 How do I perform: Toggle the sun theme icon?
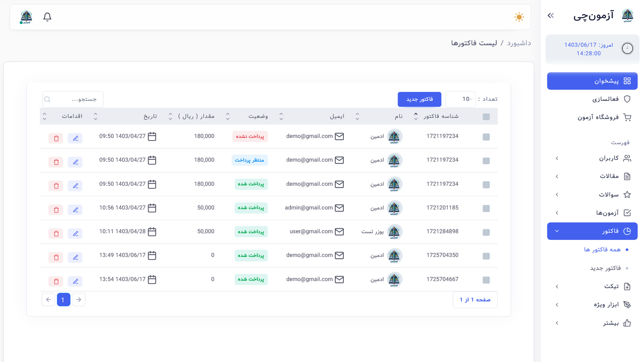[x=519, y=17]
